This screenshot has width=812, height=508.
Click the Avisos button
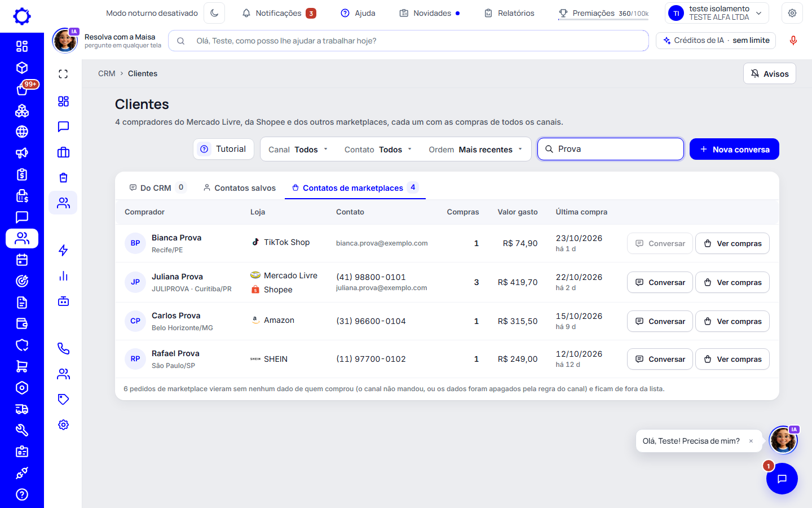click(770, 74)
